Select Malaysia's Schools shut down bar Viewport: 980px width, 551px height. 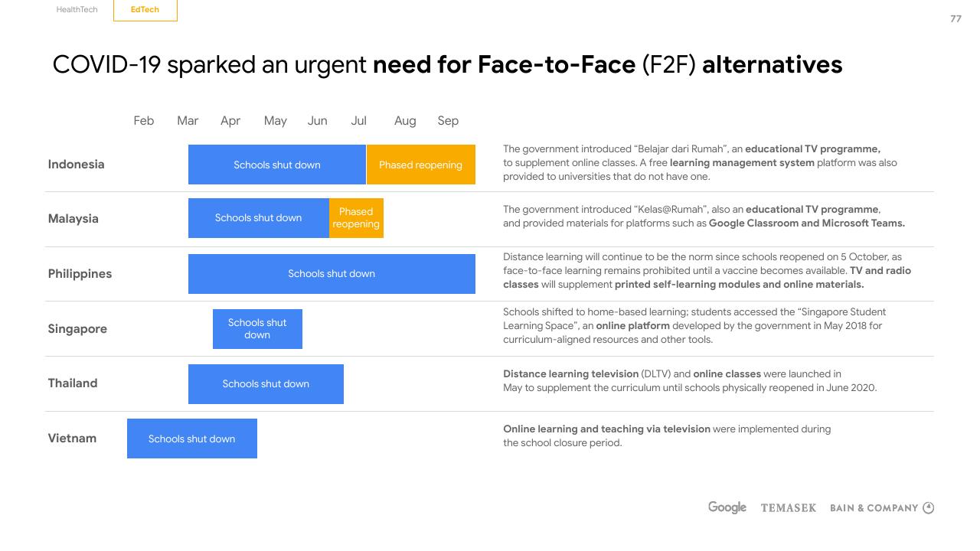tap(259, 218)
